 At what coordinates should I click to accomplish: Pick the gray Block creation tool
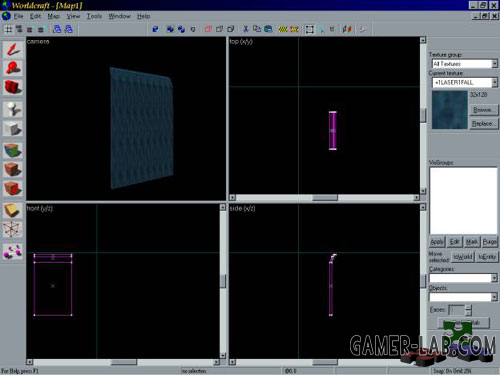[13, 128]
